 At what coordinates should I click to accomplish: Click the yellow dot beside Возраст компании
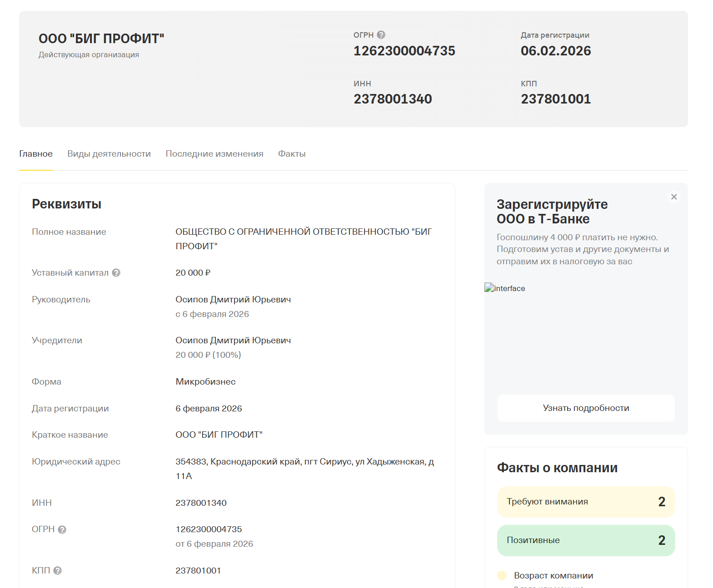click(502, 576)
